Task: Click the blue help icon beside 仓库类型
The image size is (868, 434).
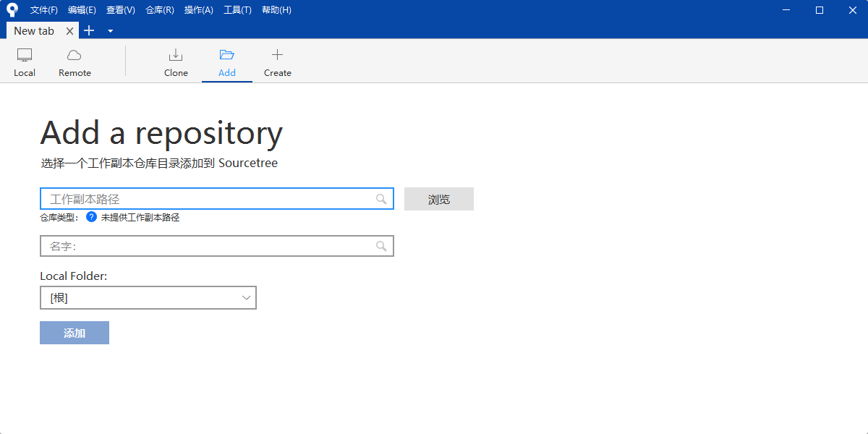Action: [x=91, y=217]
